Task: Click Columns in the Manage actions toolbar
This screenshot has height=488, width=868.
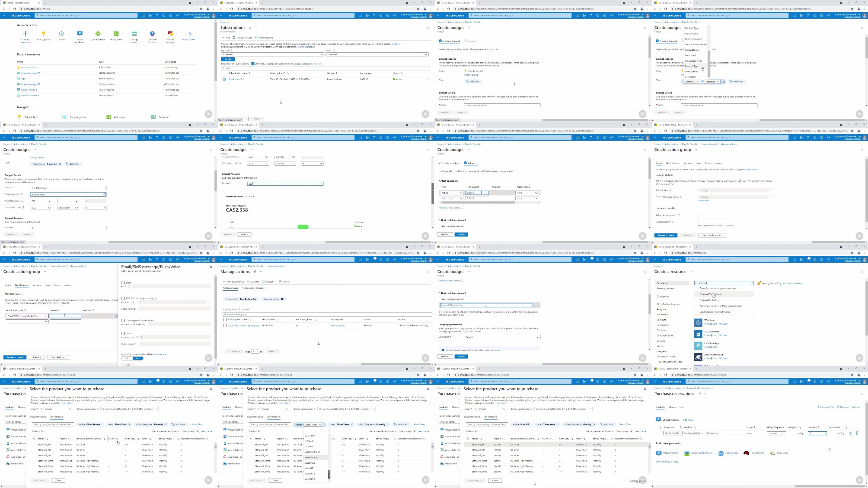Action: pos(253,282)
